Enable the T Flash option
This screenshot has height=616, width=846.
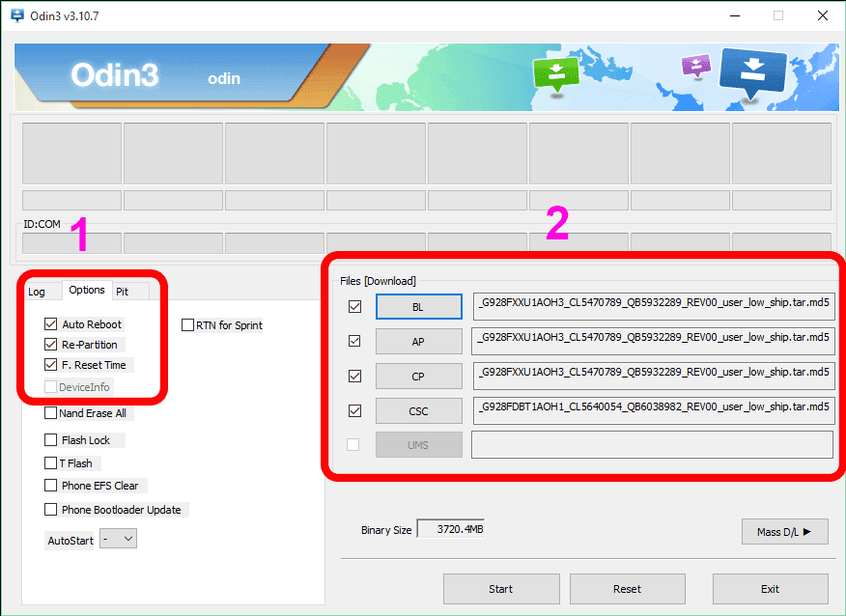pos(51,462)
